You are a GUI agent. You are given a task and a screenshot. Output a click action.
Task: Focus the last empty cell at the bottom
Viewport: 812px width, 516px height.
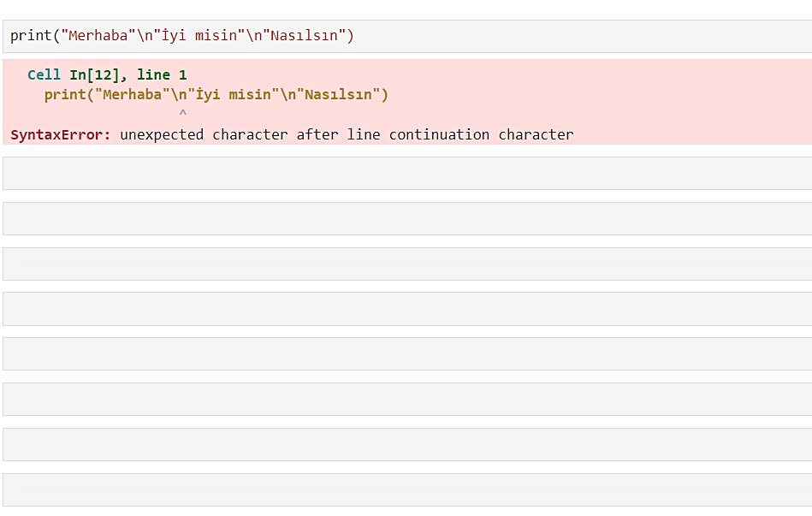click(x=406, y=489)
